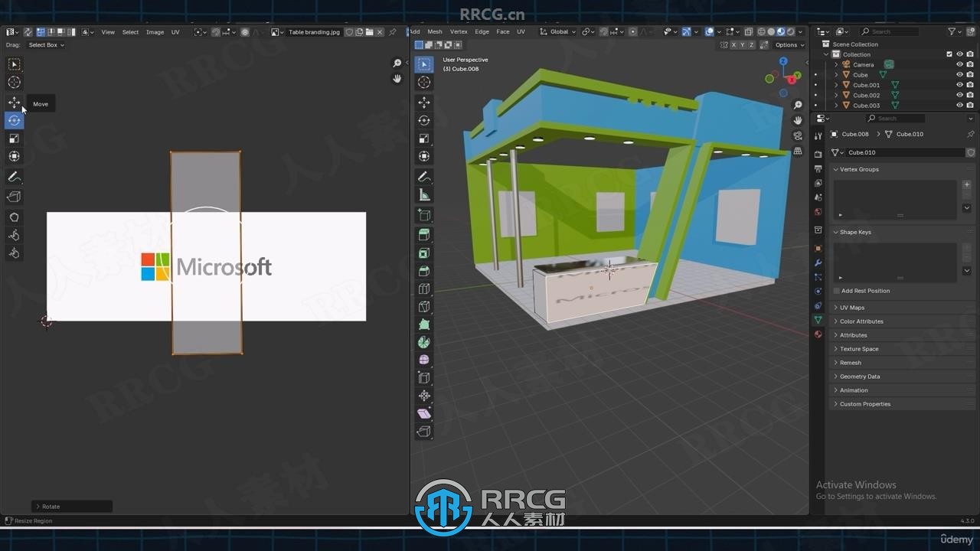Open the Options dropdown in 3D viewport
Image resolution: width=980 pixels, height=551 pixels.
click(x=789, y=45)
